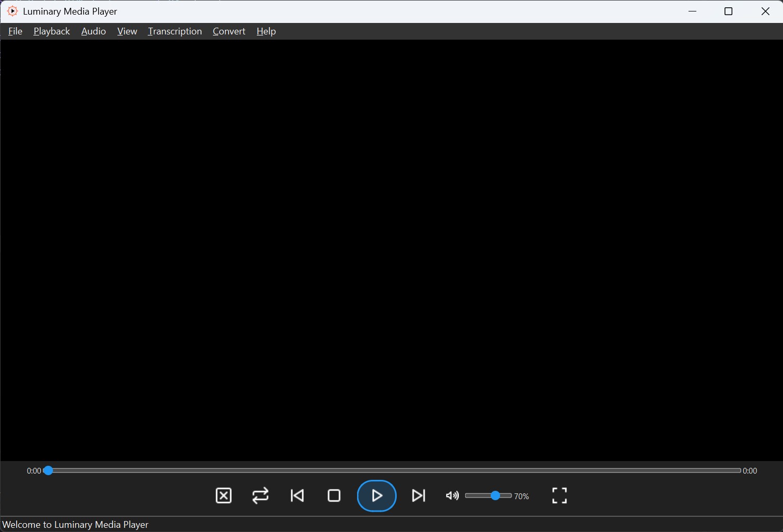Image resolution: width=783 pixels, height=532 pixels.
Task: Open the Transcription menu
Action: click(x=175, y=31)
